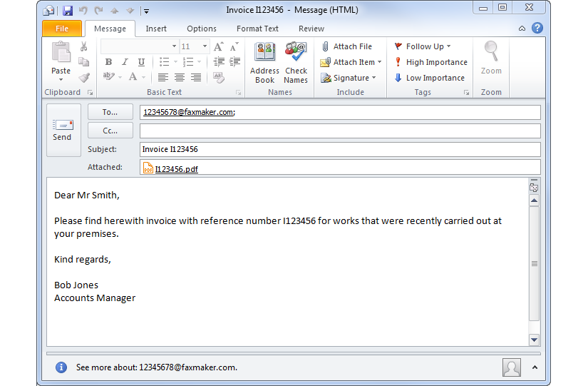Save the message with the floppy disk icon
This screenshot has height=386, width=588.
pyautogui.click(x=68, y=11)
